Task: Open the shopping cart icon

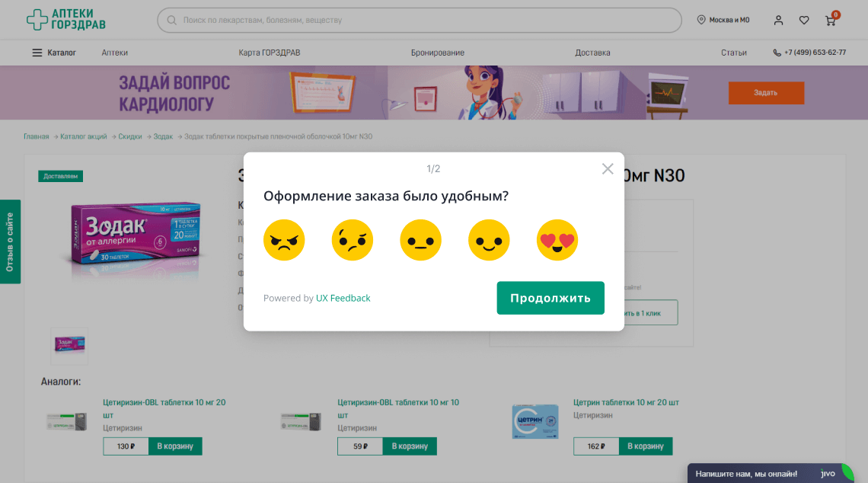Action: [831, 20]
